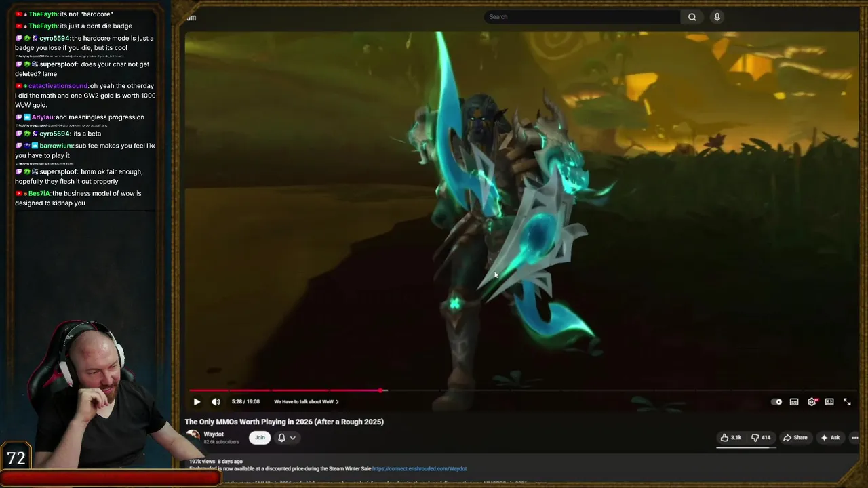This screenshot has width=868, height=488.
Task: Enter fullscreen mode
Action: (847, 402)
